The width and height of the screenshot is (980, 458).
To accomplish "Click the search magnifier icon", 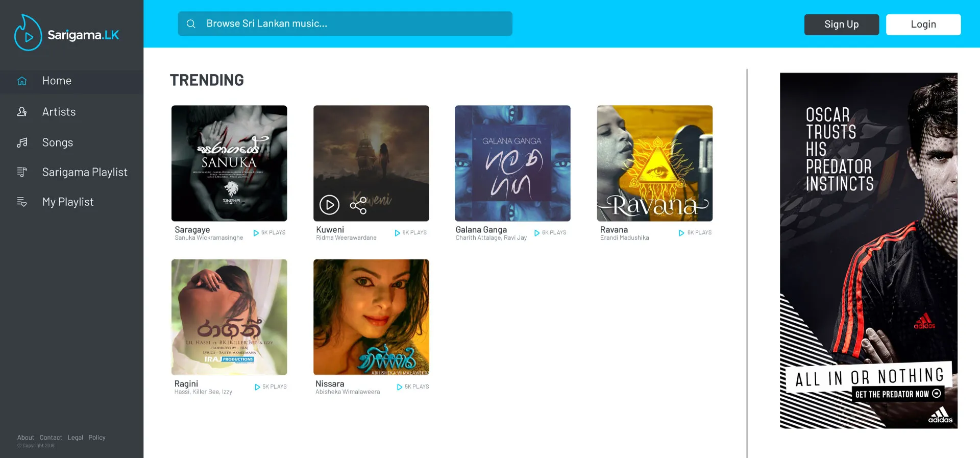I will pyautogui.click(x=191, y=23).
